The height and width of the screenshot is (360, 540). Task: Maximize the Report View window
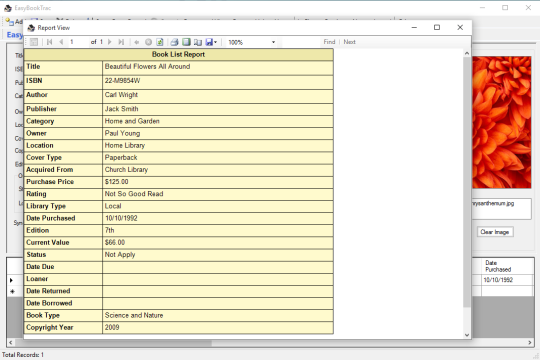pos(437,27)
